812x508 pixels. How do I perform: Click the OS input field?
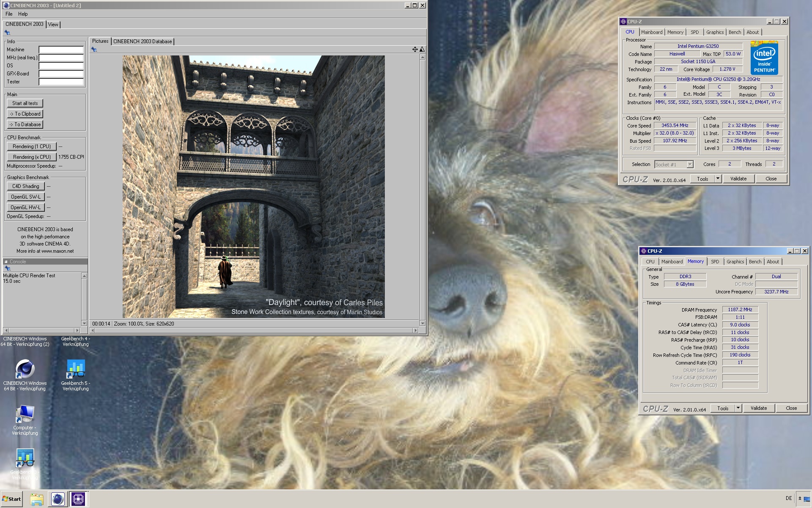[x=61, y=66]
